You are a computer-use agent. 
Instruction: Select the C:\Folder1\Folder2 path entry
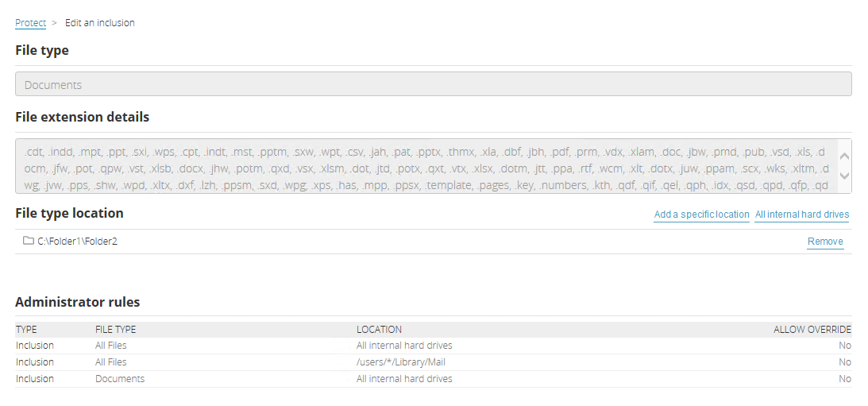[77, 242]
